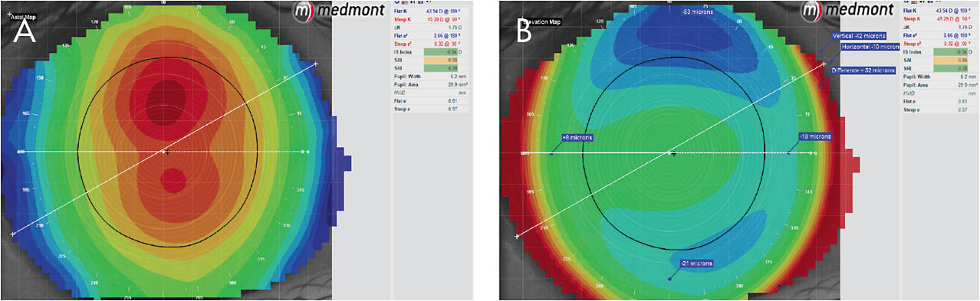Click the Steep e² row in panel A

431,43
